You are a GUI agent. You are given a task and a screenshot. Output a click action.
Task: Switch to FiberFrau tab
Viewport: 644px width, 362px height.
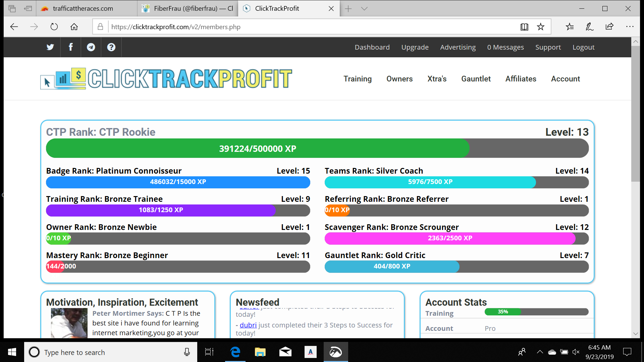(x=187, y=8)
